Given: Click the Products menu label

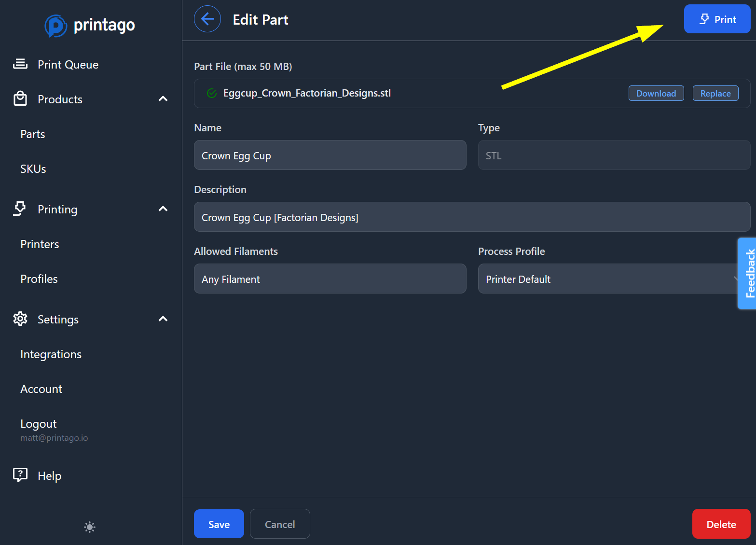Looking at the screenshot, I should tap(60, 99).
